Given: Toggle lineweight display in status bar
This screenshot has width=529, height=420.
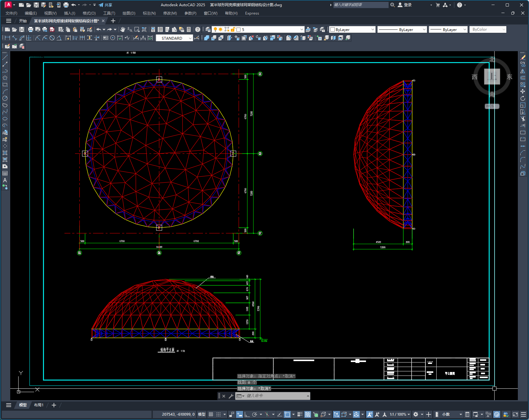Looking at the screenshot, I should coord(300,414).
